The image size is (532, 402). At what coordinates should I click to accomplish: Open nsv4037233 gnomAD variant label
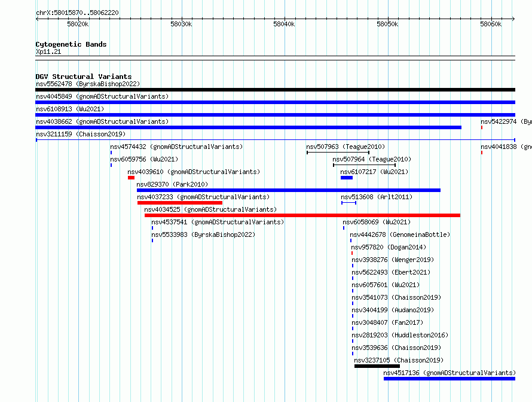click(203, 197)
